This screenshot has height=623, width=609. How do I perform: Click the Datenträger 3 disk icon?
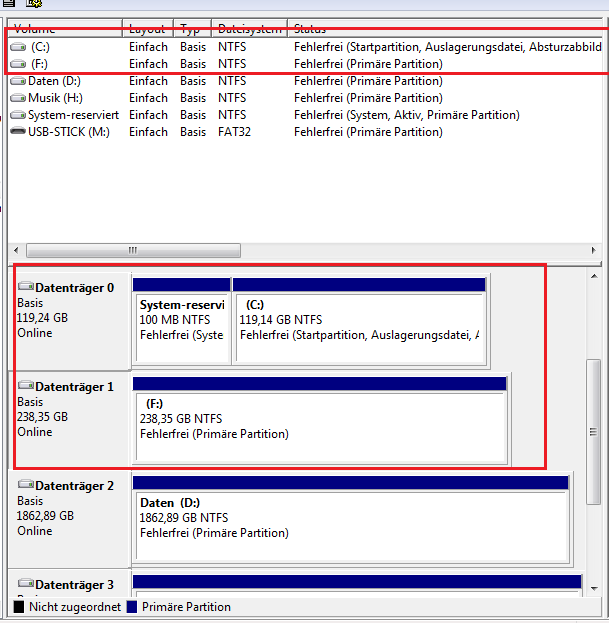26,582
